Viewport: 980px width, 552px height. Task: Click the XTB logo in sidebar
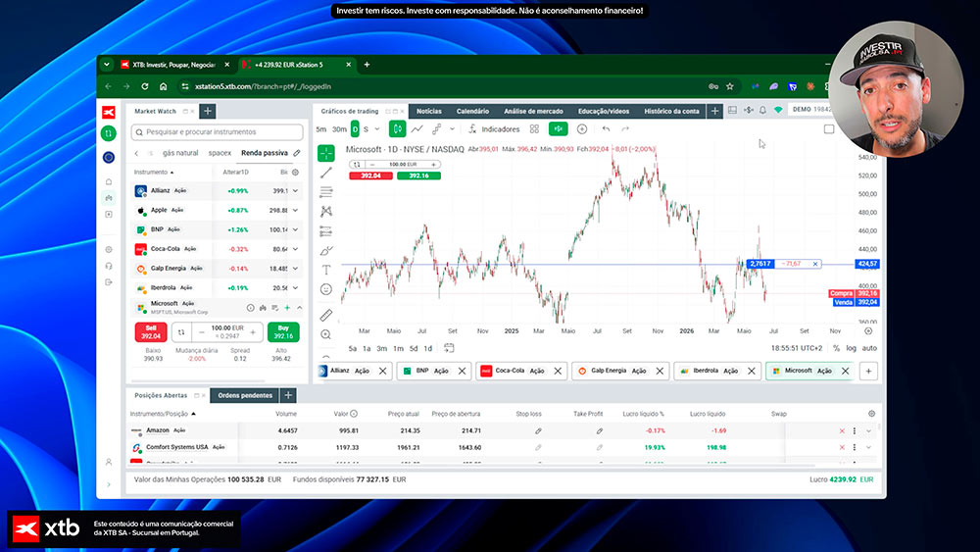click(x=109, y=112)
